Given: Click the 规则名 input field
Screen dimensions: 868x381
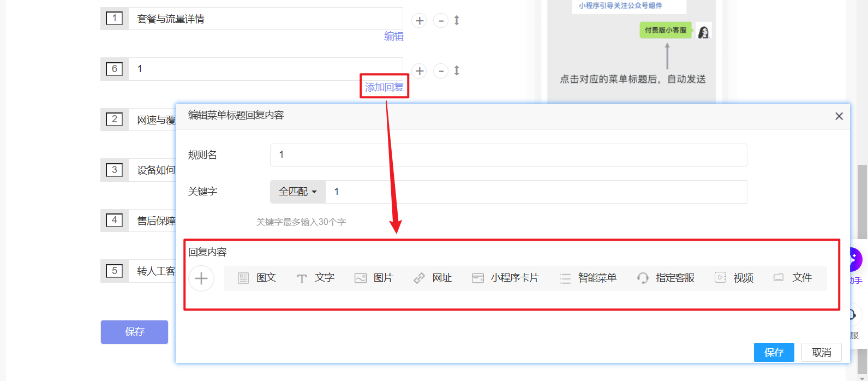Looking at the screenshot, I should (508, 155).
